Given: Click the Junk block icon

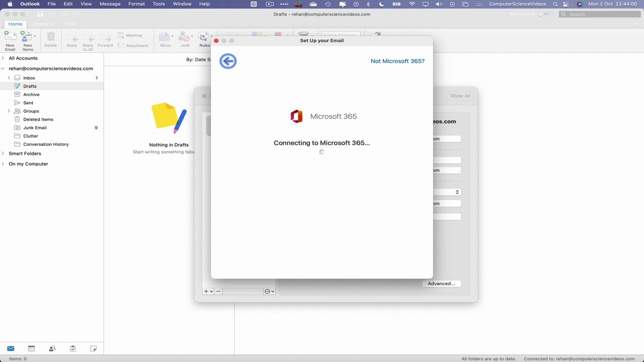Looking at the screenshot, I should (184, 37).
